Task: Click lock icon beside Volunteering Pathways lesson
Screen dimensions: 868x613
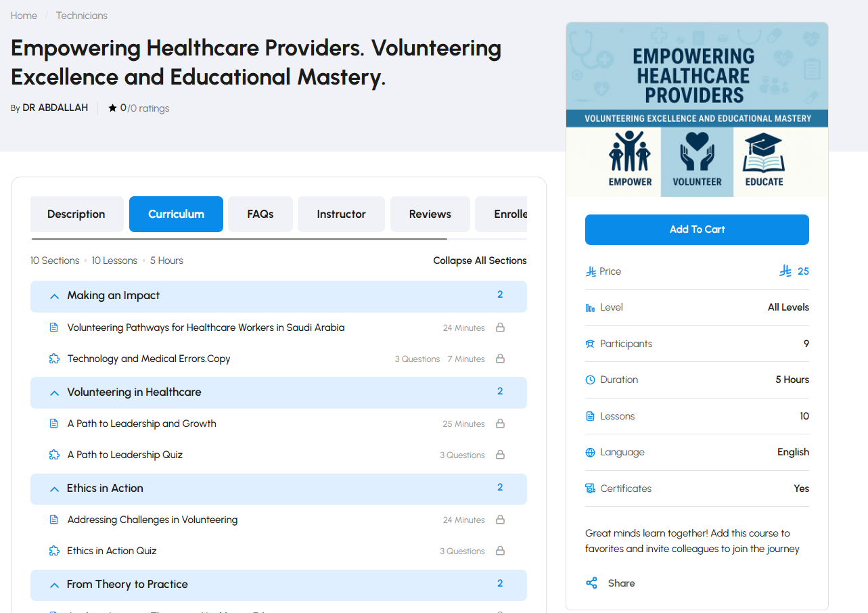Action: [500, 327]
